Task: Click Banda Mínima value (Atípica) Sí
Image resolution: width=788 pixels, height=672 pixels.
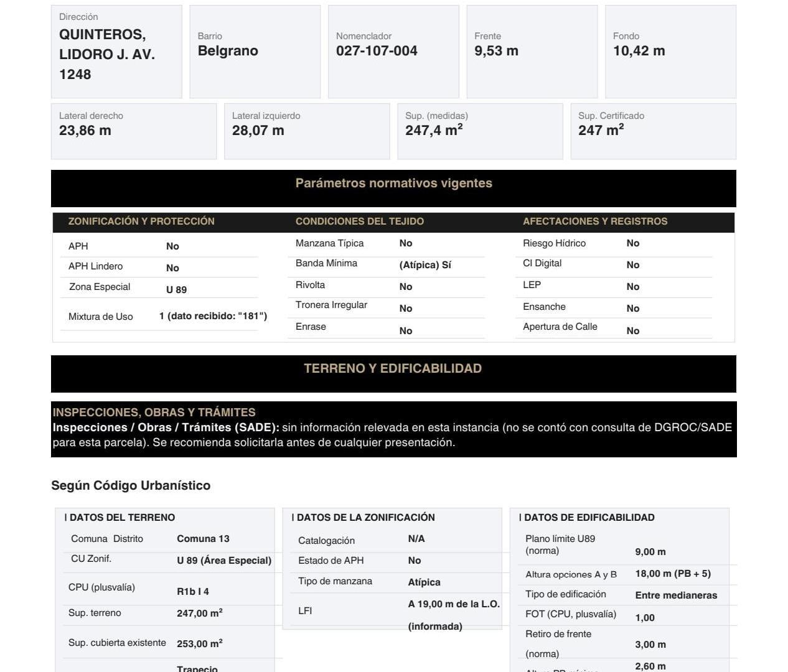Action: coord(425,265)
